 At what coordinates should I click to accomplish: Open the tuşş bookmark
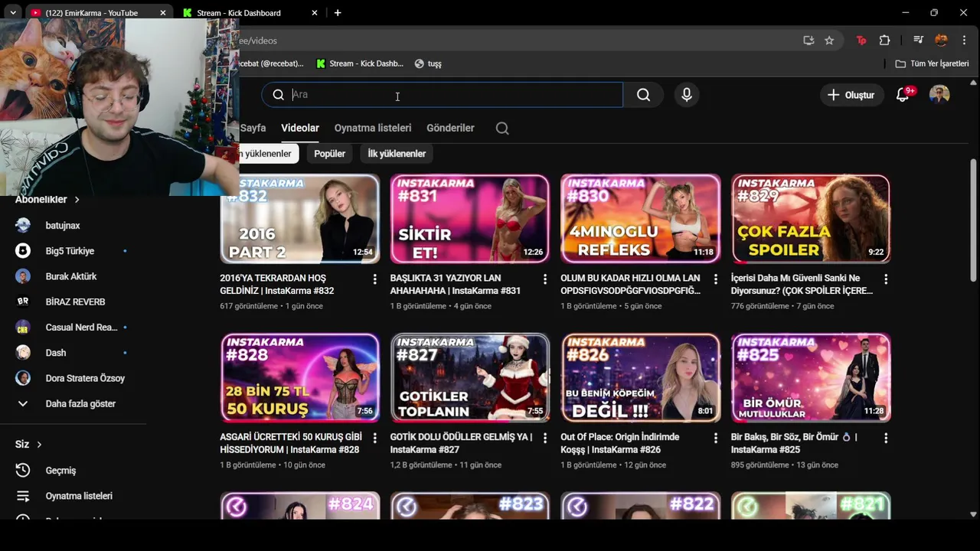[x=428, y=64]
